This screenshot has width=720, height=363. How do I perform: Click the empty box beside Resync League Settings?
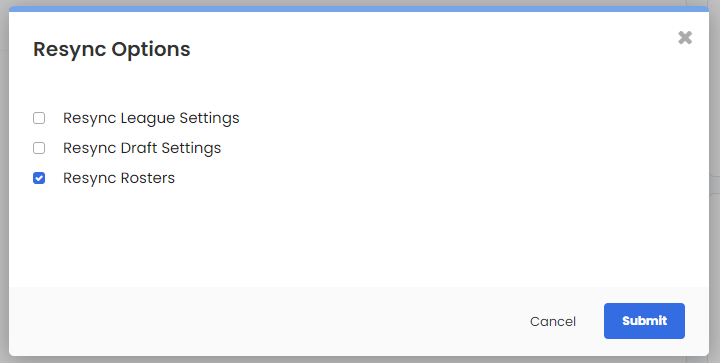(39, 118)
